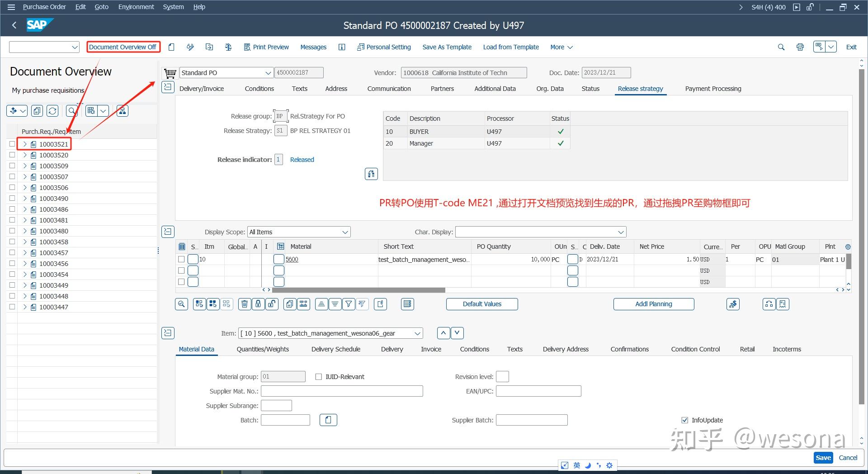Lock the selected PO item
This screenshot has width=868, height=474.
(x=258, y=304)
